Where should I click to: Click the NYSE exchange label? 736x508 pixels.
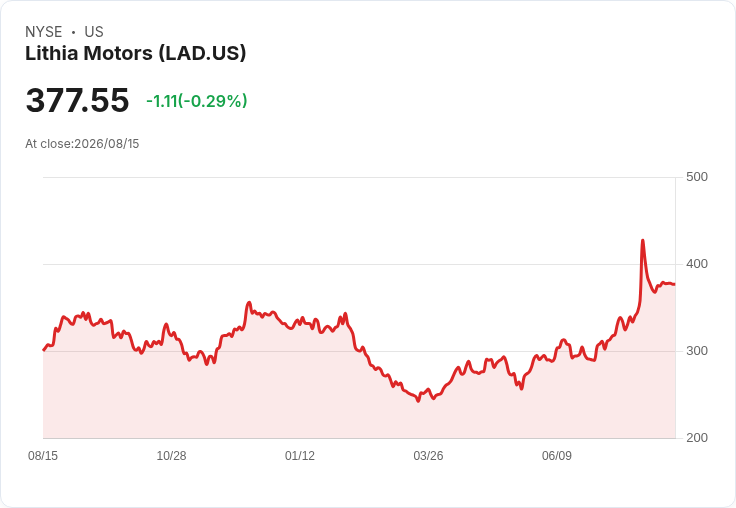(44, 32)
